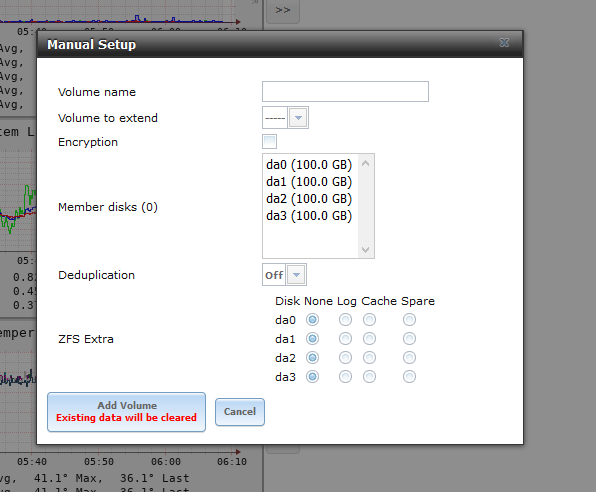596x492 pixels.
Task: Set da3 as Log device
Action: pyautogui.click(x=345, y=377)
